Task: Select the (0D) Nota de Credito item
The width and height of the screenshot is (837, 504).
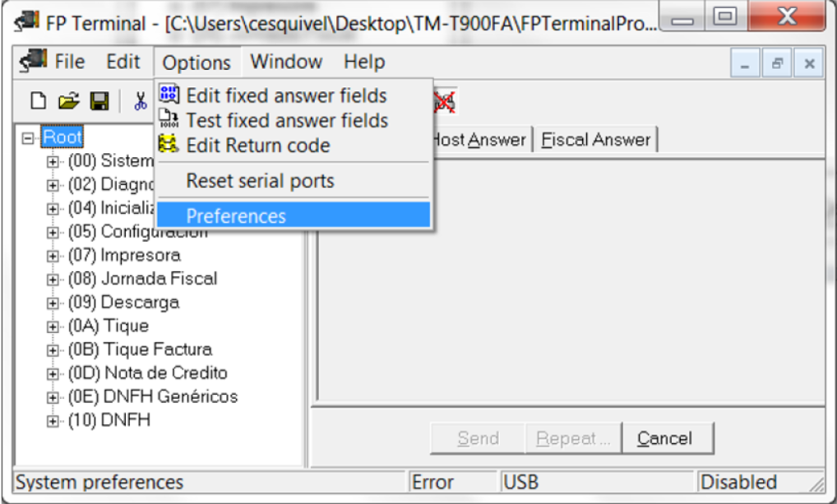Action: coord(148,372)
